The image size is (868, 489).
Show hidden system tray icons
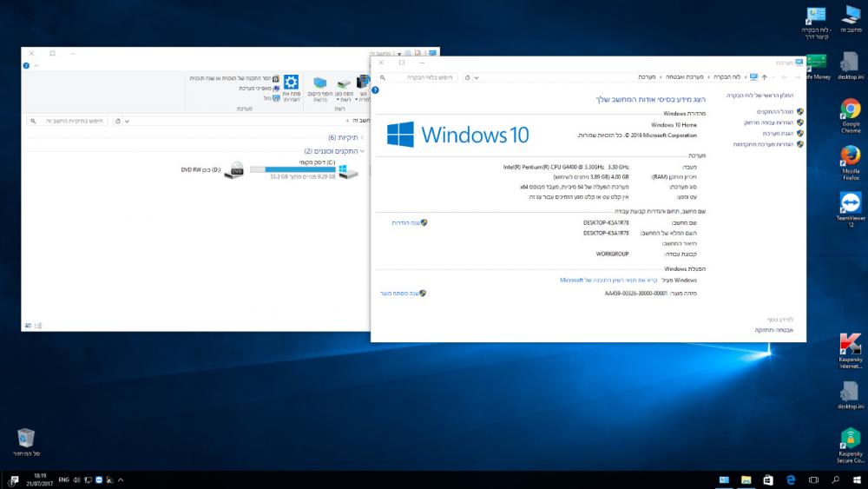(x=121, y=479)
